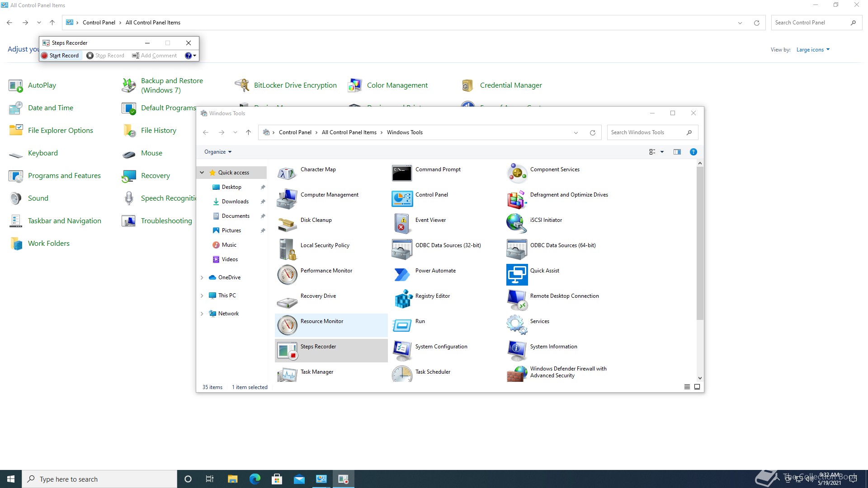Image resolution: width=868 pixels, height=488 pixels.
Task: Open Component Services icon
Action: coord(516,173)
